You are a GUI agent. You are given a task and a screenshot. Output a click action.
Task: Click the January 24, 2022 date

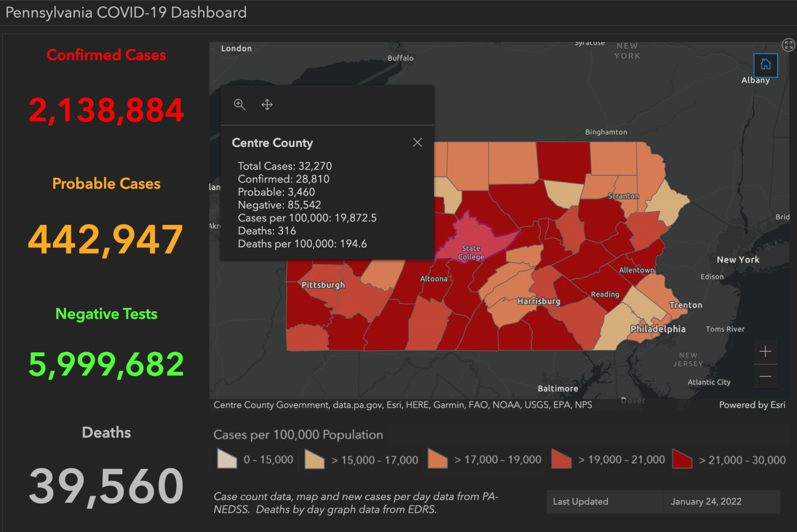pos(706,501)
